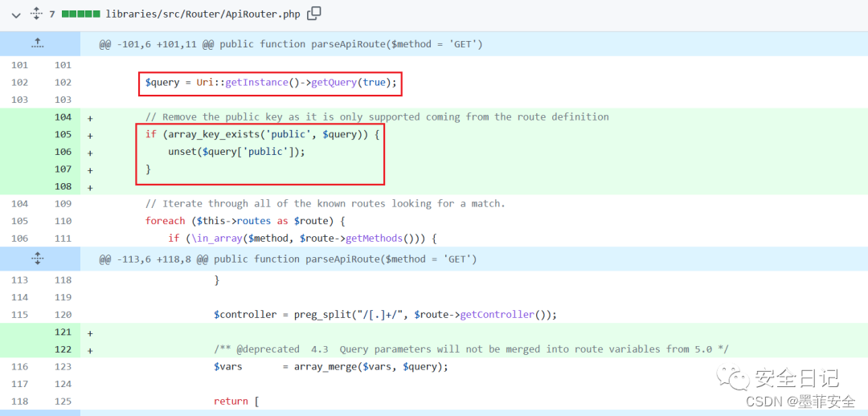Select hunk header @@ -113,6 +118,8 @@
Viewport: 868px width, 416px height.
(x=288, y=259)
